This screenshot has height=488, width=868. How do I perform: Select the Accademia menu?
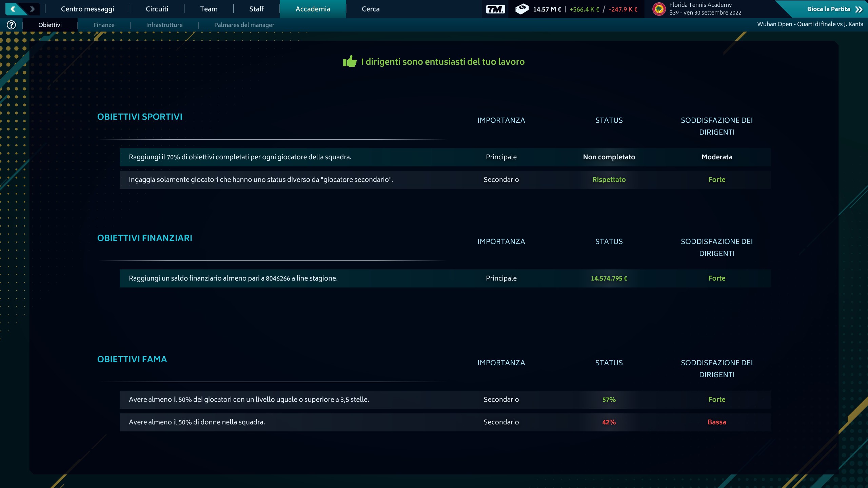(x=313, y=9)
